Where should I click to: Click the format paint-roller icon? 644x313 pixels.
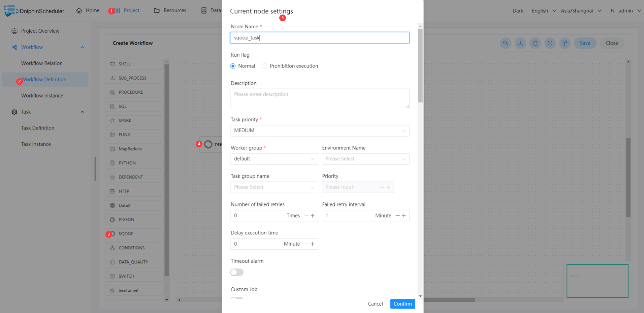(x=565, y=43)
